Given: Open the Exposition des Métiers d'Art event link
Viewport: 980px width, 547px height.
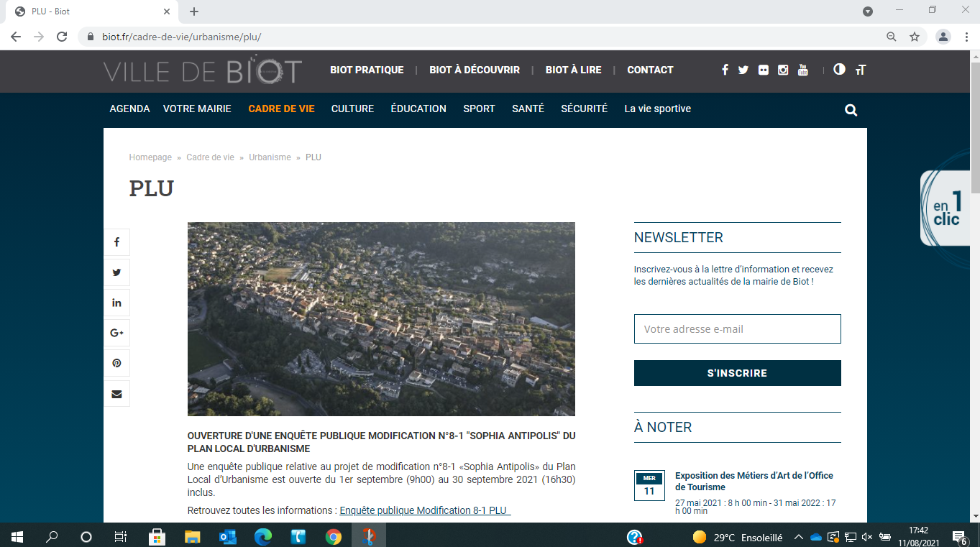Looking at the screenshot, I should pyautogui.click(x=754, y=481).
